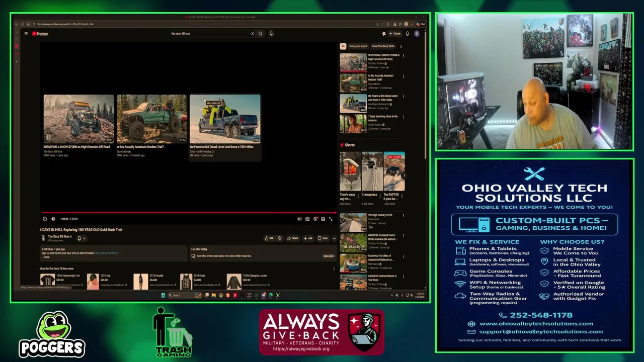Play endscreen video 'We Found a 6X6 Diesel Limo'

tap(225, 119)
